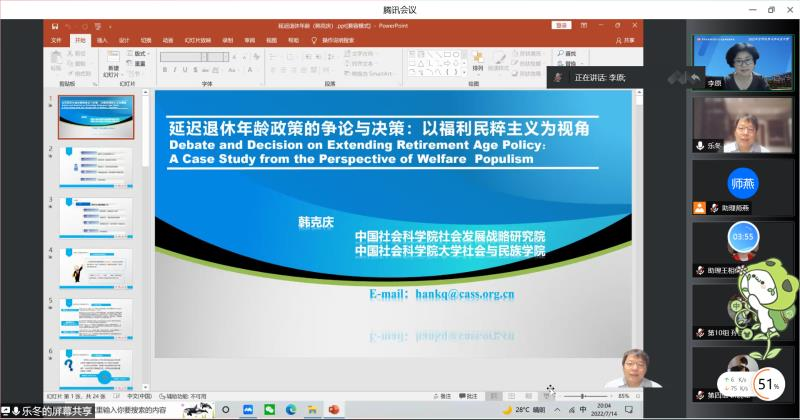Image resolution: width=800 pixels, height=420 pixels.
Task: Open WeChat from the taskbar
Action: [x=270, y=410]
